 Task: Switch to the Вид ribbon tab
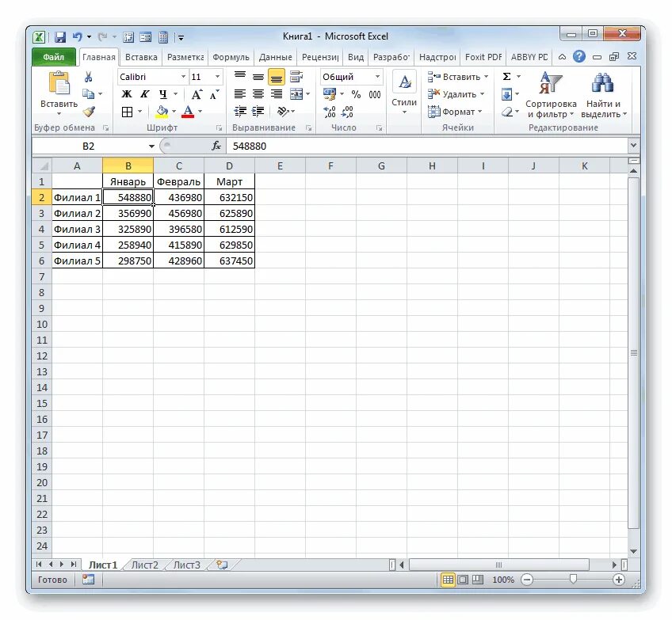(x=356, y=57)
